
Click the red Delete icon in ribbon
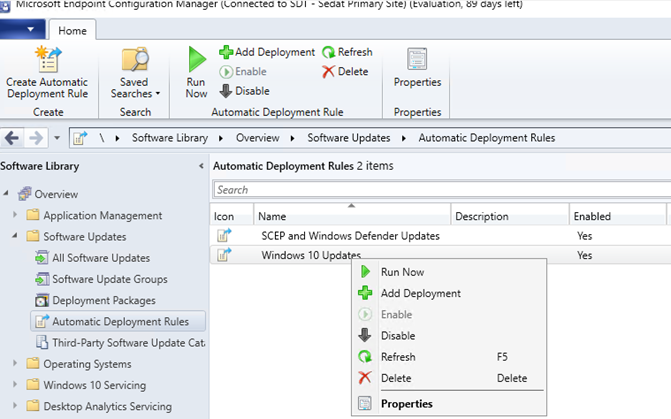point(328,71)
